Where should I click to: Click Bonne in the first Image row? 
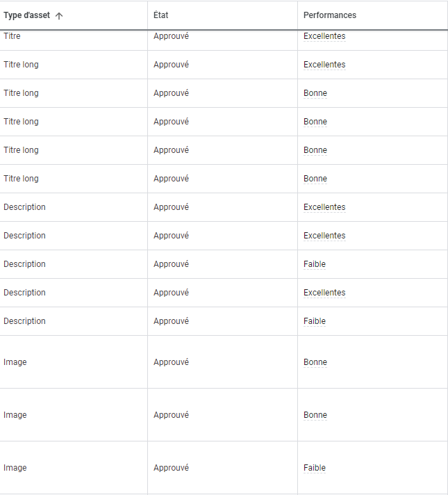click(315, 362)
